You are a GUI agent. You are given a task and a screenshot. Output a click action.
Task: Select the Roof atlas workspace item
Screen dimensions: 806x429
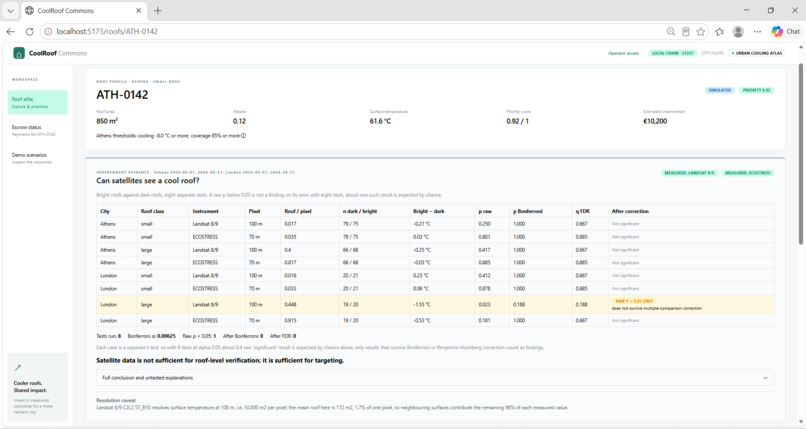(x=38, y=102)
